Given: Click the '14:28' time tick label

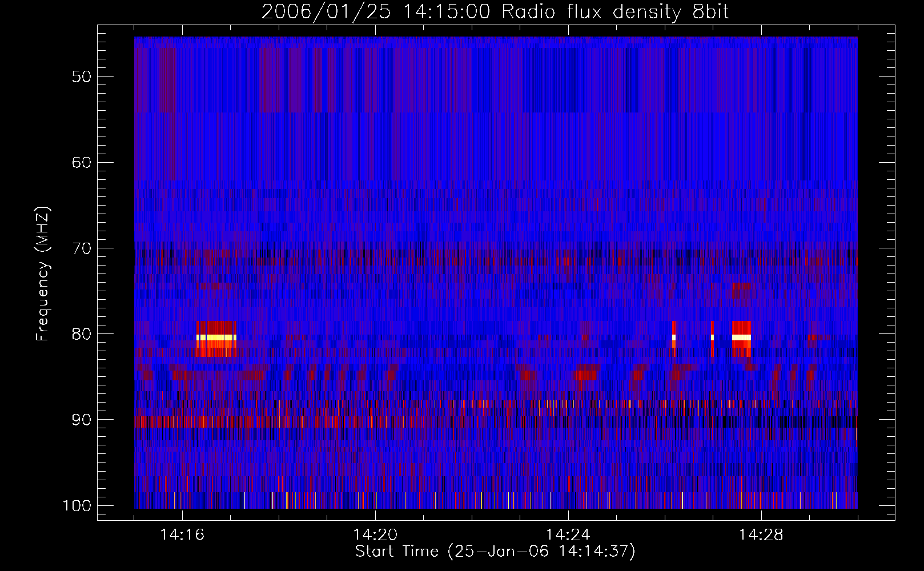Looking at the screenshot, I should [761, 535].
